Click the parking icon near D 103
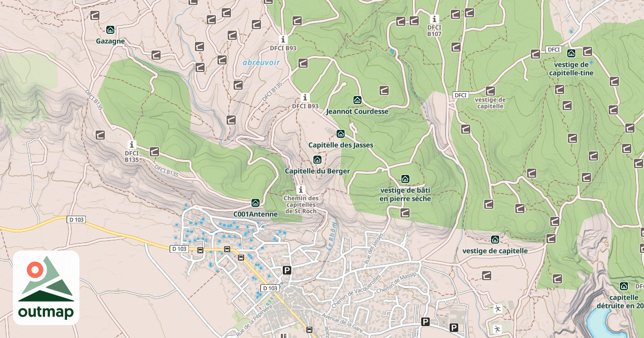644x338 pixels. [287, 270]
